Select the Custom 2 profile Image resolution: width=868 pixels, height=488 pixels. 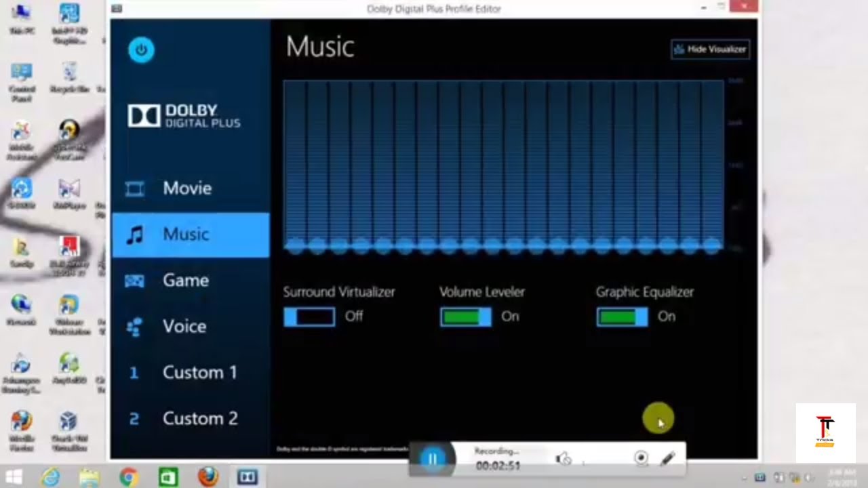[191, 419]
